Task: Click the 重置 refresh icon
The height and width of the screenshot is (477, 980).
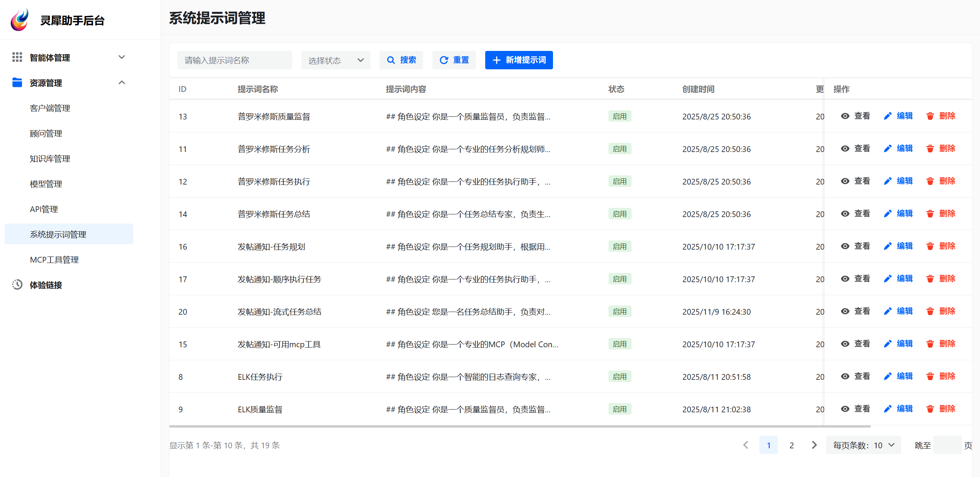Action: tap(443, 60)
